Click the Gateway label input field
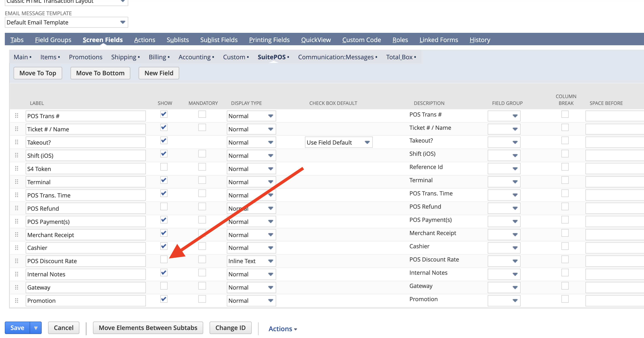644x338 pixels. pyautogui.click(x=86, y=287)
